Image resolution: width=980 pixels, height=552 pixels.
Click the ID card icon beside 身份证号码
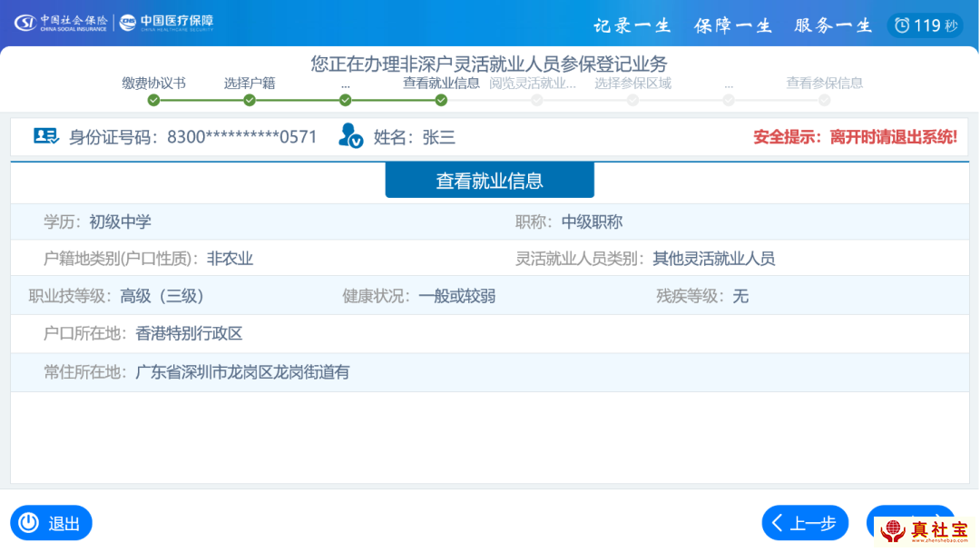tap(45, 136)
